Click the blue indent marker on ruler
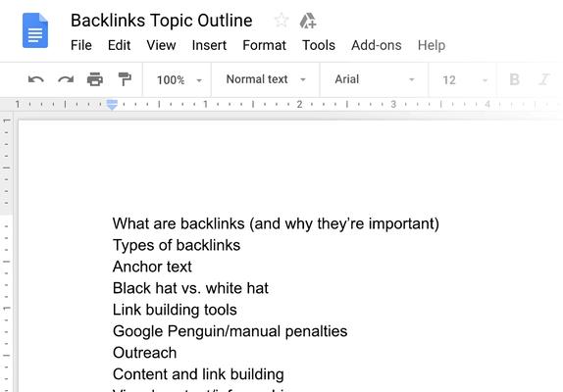The height and width of the screenshot is (392, 563). coord(112,105)
